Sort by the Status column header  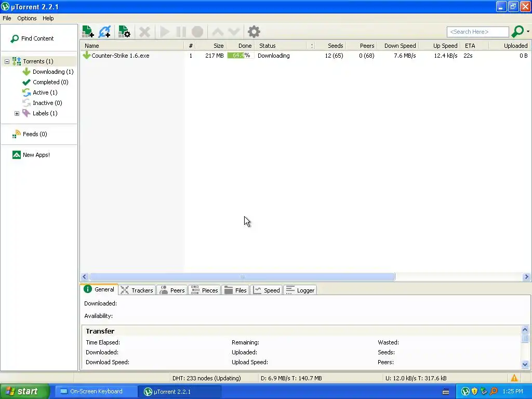click(281, 46)
